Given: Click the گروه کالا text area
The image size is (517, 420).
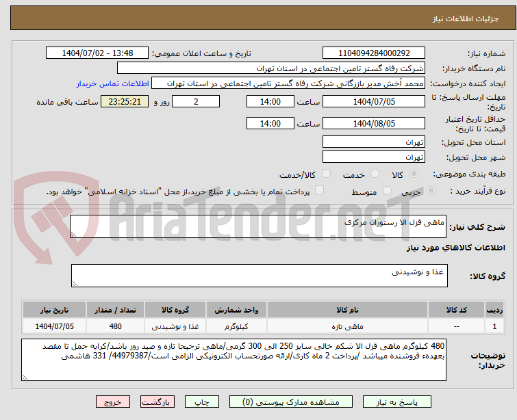Looking at the screenshot, I should tap(259, 276).
